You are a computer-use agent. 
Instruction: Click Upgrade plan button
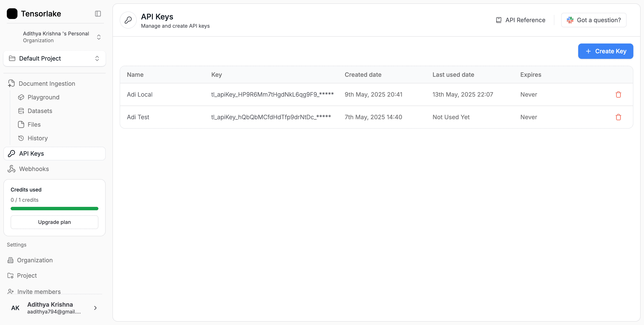pyautogui.click(x=55, y=222)
